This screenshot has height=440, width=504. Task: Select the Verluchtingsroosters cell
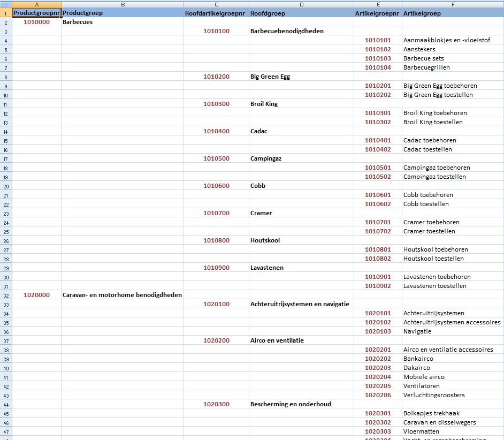pos(453,395)
